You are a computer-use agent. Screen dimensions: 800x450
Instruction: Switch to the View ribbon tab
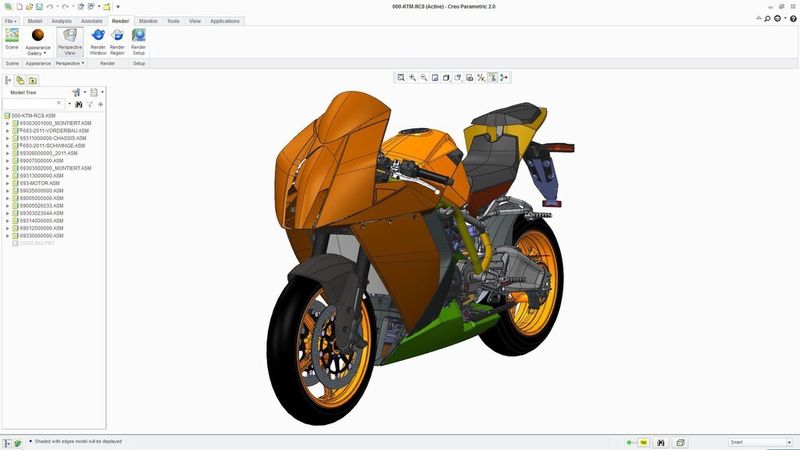click(x=195, y=21)
